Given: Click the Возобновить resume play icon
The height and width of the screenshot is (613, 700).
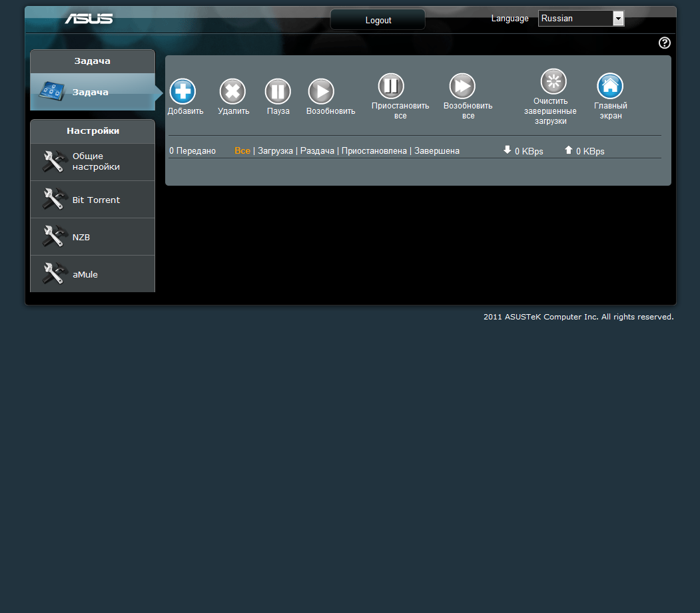Looking at the screenshot, I should pos(321,91).
